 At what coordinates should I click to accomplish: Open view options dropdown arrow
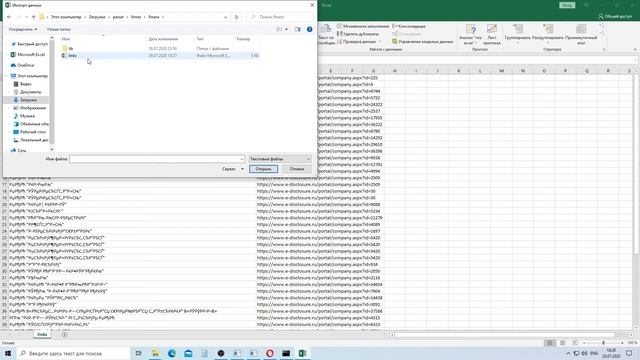(x=287, y=29)
